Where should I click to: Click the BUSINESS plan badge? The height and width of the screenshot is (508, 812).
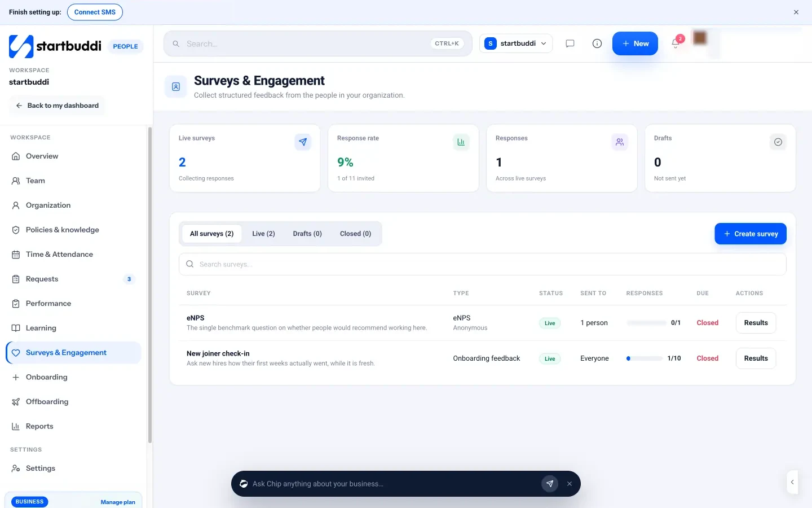click(29, 502)
